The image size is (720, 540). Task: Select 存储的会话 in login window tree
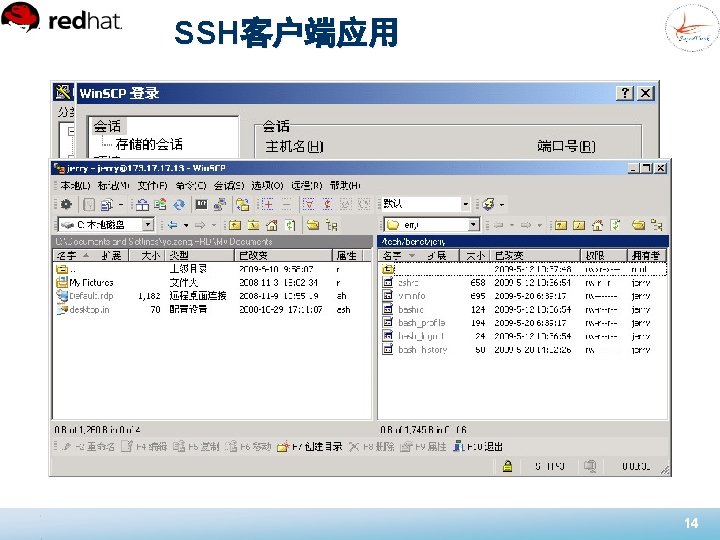pos(149,144)
